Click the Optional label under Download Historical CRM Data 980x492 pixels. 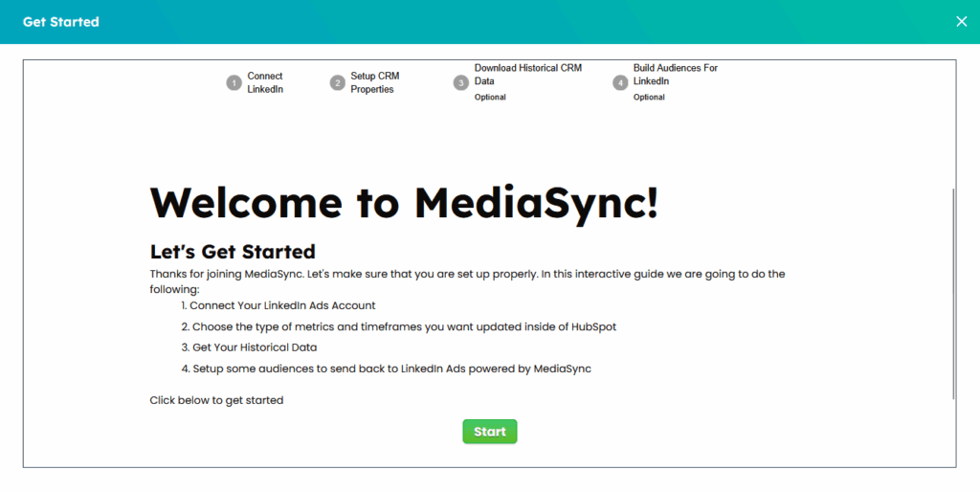490,97
